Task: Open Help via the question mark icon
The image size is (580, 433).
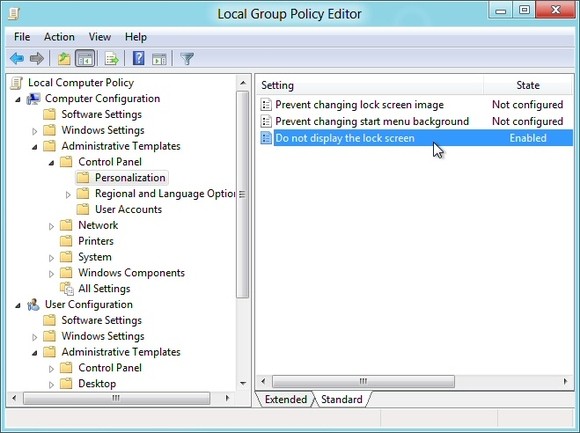Action: click(138, 58)
